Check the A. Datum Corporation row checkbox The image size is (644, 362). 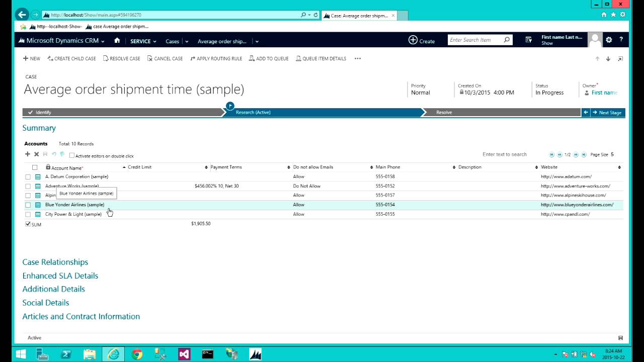28,177
